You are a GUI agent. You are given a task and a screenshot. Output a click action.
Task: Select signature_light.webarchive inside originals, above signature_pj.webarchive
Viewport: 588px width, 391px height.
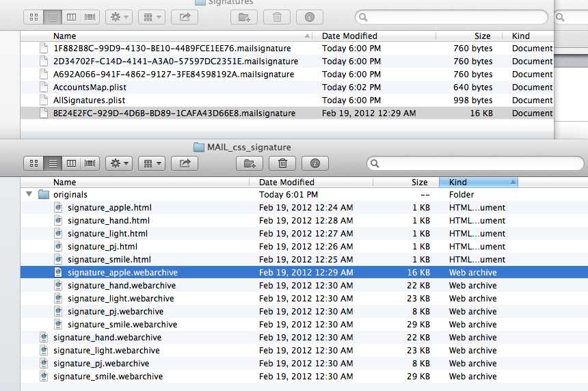click(x=304, y=299)
